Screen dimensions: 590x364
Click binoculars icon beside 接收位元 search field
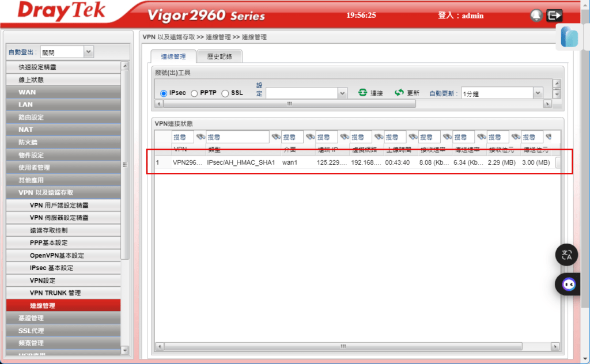tap(516, 137)
